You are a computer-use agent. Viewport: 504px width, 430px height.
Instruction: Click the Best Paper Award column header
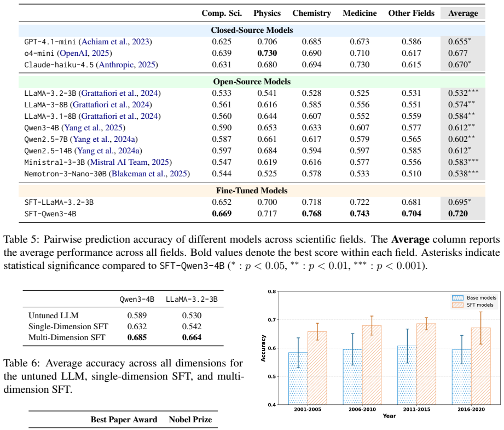(x=124, y=420)
